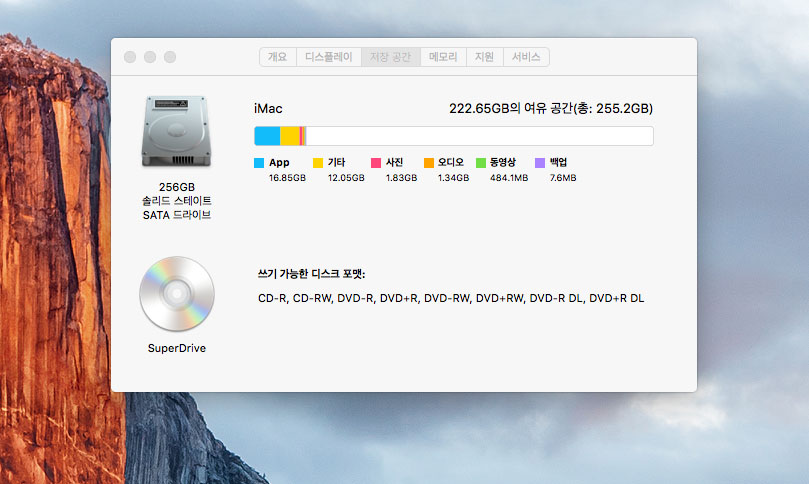The width and height of the screenshot is (809, 484).
Task: Click the solid state drive icon
Action: pos(177,132)
